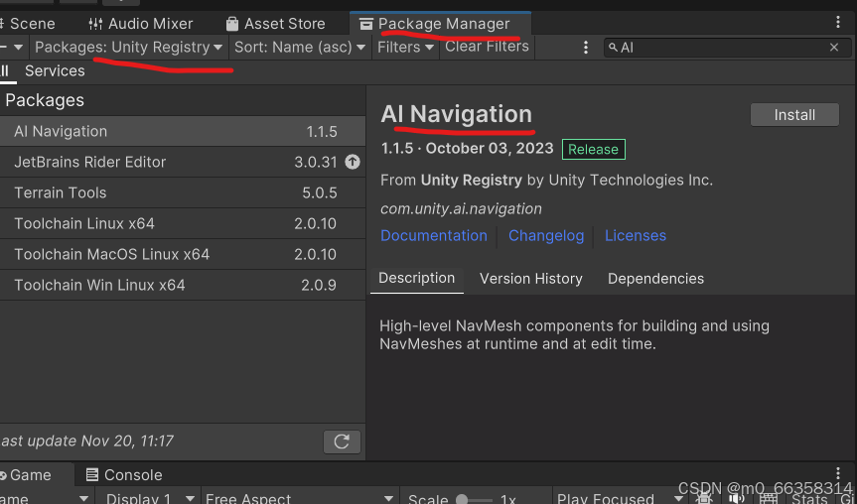Click the com.unity.ai.navigation package name
857x504 pixels.
click(x=461, y=208)
